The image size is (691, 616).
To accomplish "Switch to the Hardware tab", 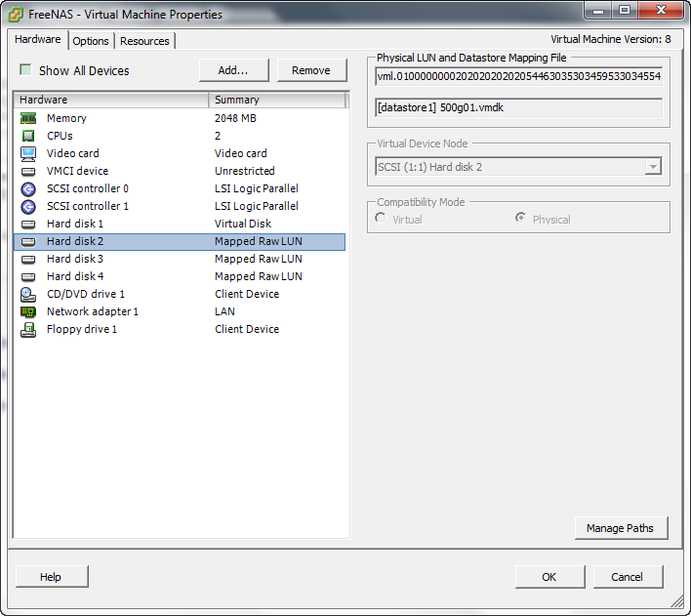I will [37, 39].
